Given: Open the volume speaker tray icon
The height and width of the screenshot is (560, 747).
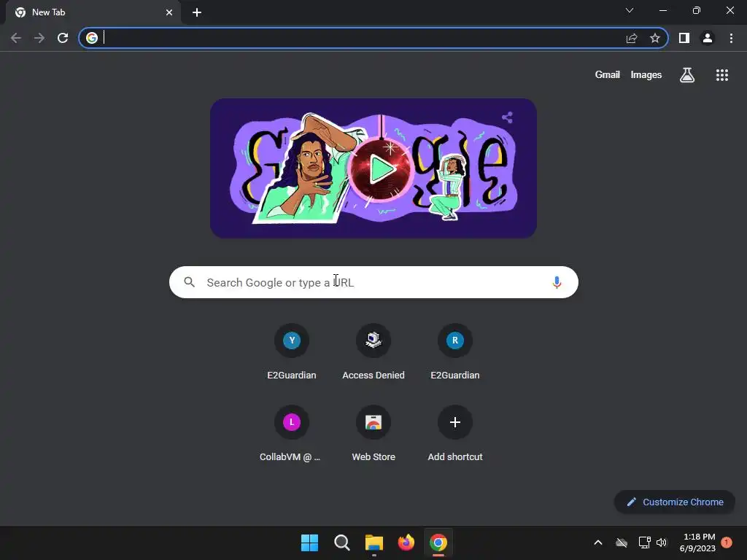Looking at the screenshot, I should tap(661, 542).
